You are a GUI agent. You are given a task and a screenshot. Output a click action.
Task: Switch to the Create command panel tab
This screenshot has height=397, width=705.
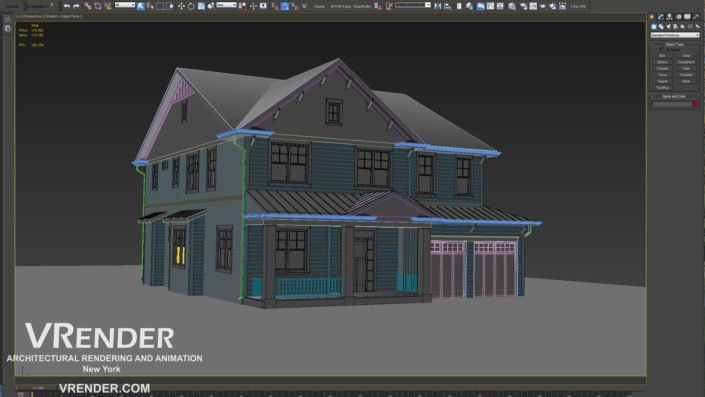[652, 17]
